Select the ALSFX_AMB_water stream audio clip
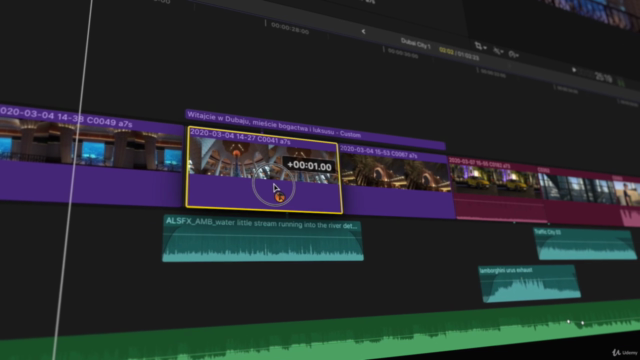The width and height of the screenshot is (640, 360). [x=262, y=239]
